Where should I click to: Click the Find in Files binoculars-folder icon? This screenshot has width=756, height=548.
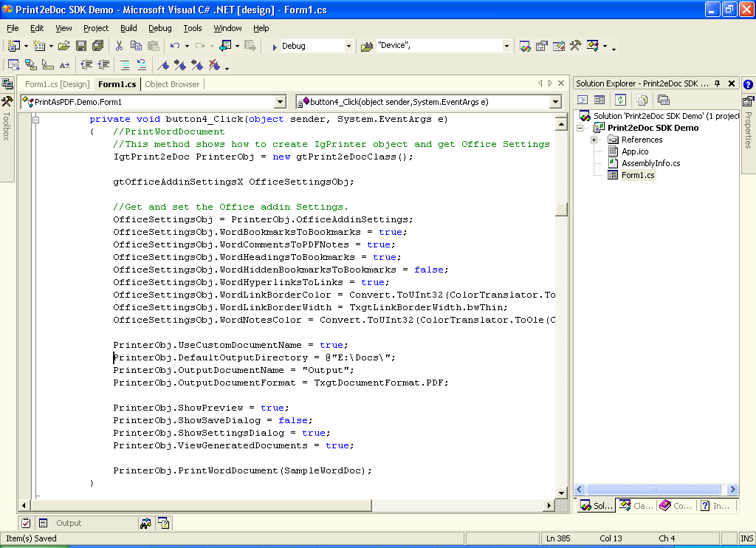click(367, 47)
